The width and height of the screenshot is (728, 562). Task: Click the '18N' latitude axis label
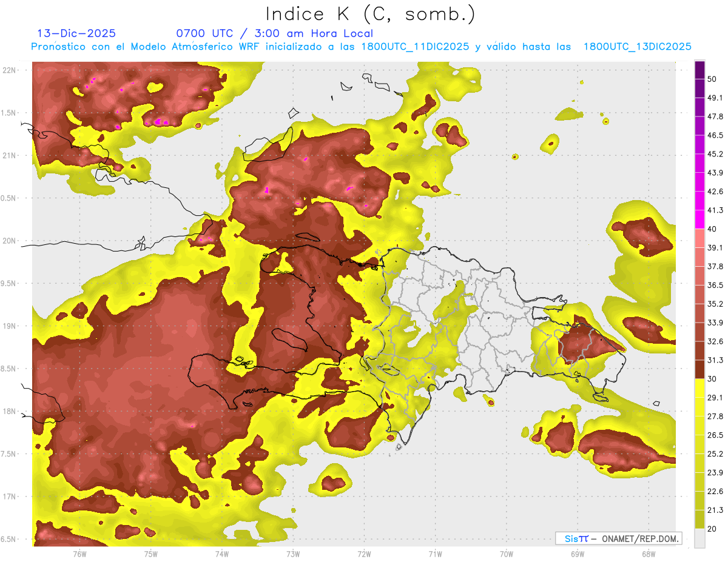tap(10, 412)
